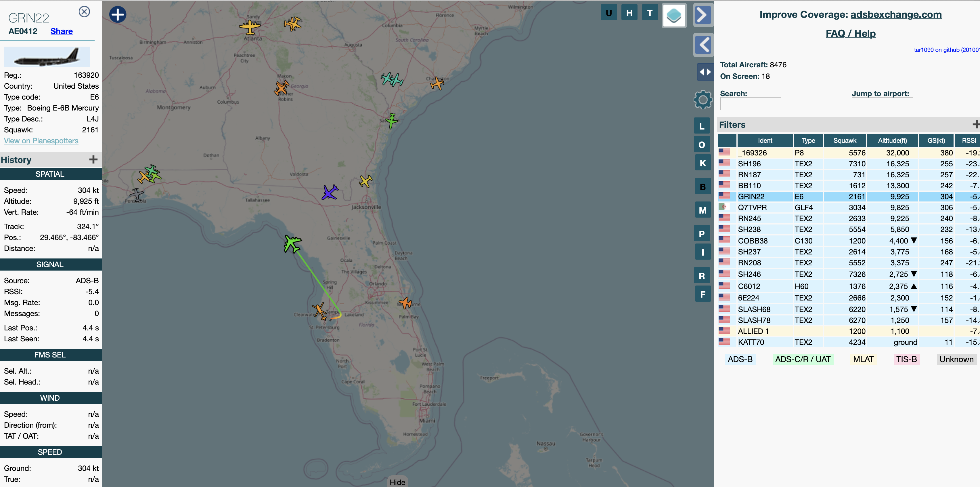Click the blue plus zoom button on map
The image size is (980, 487).
pos(118,14)
